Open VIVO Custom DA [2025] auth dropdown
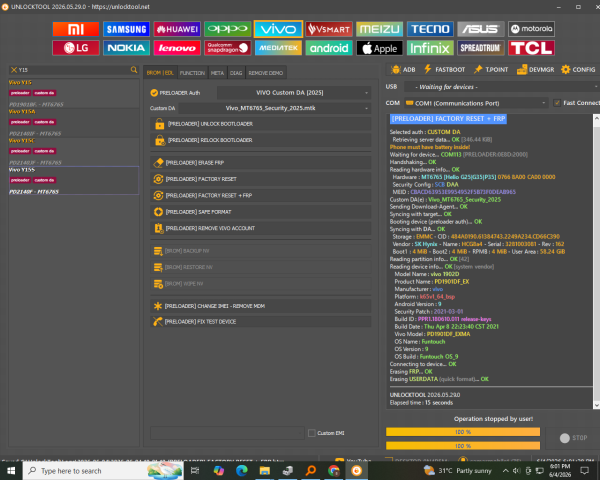Screen dimensions: 600x480 (294, 93)
